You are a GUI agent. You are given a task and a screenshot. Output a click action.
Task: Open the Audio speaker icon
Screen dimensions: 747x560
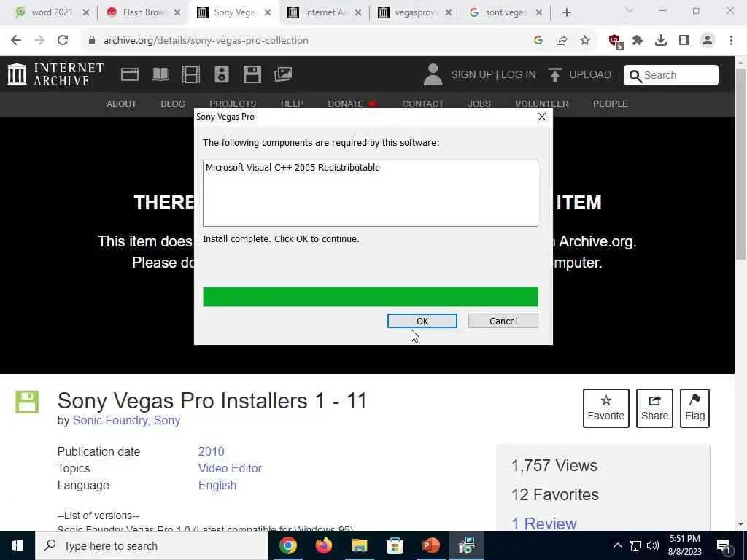click(222, 74)
